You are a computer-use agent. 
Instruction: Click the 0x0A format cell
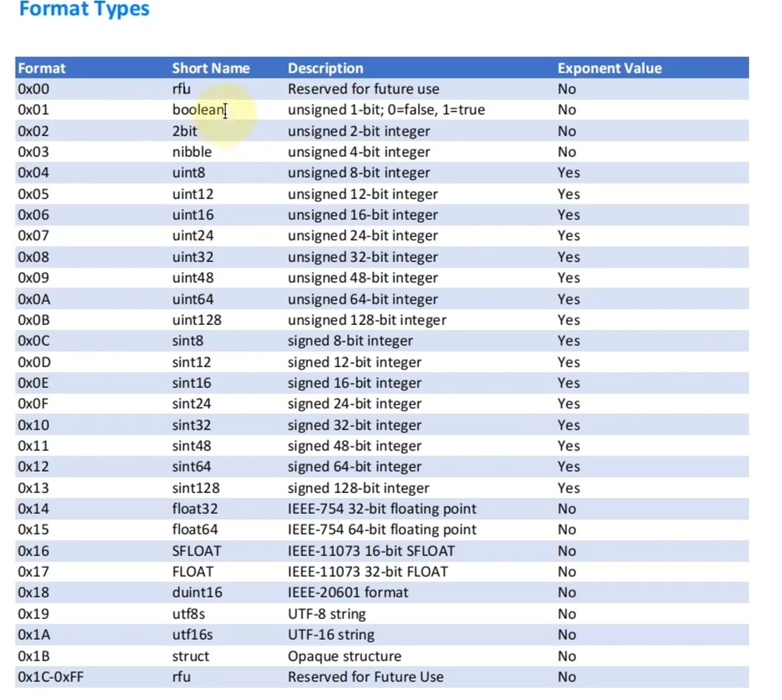(34, 299)
